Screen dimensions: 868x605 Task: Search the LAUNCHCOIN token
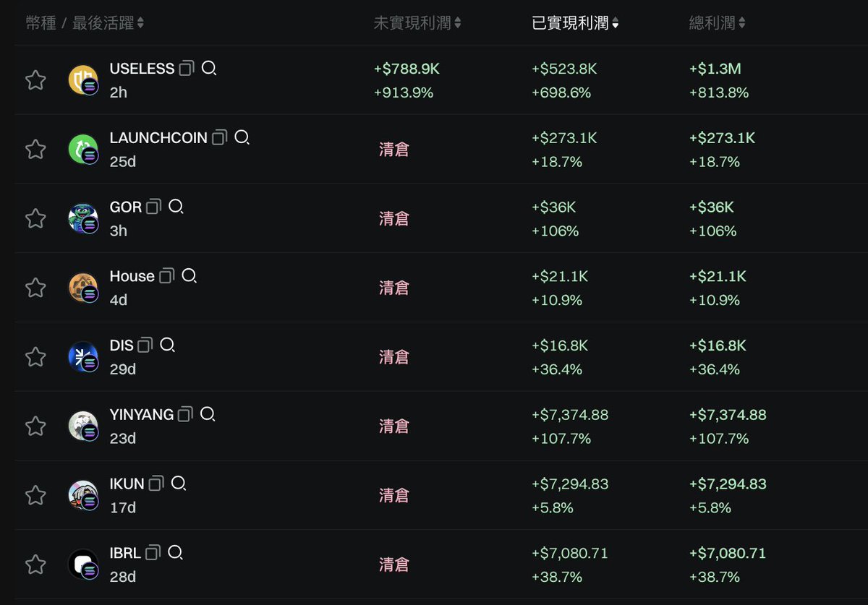[242, 137]
